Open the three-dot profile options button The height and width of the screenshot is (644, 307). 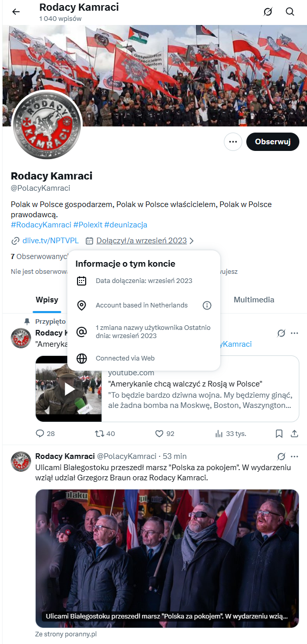[x=233, y=142]
